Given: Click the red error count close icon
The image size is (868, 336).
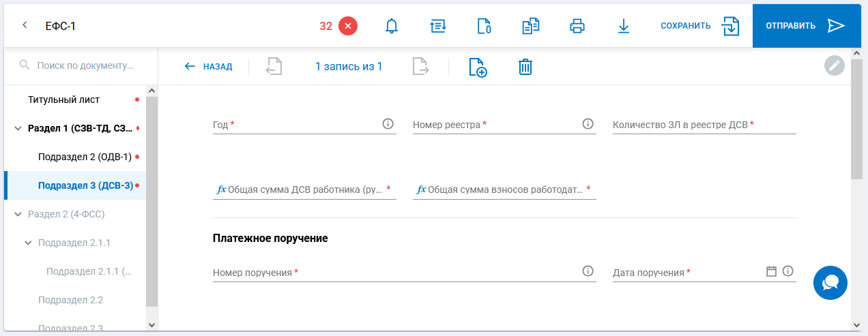Looking at the screenshot, I should (x=347, y=26).
